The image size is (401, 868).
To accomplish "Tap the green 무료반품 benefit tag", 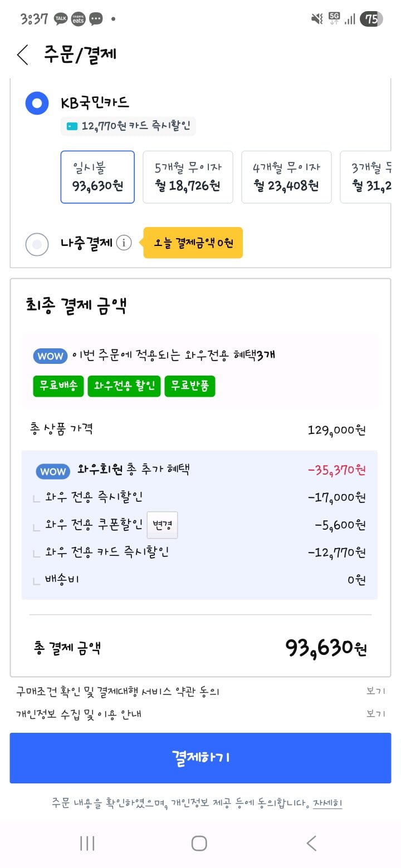I will (189, 386).
